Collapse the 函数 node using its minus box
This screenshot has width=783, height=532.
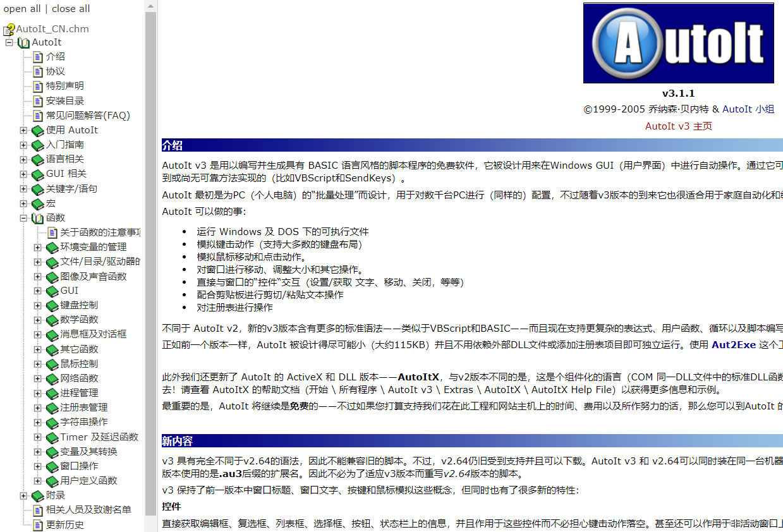point(23,218)
